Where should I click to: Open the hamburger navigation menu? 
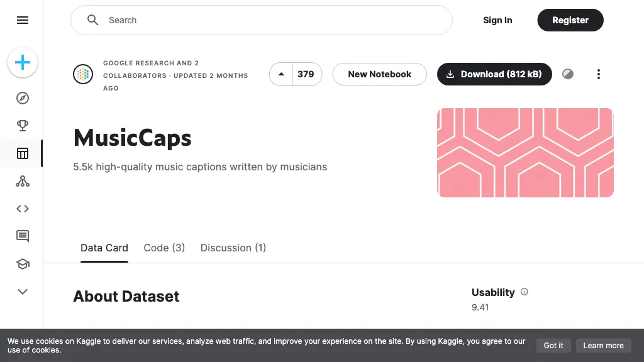(23, 20)
